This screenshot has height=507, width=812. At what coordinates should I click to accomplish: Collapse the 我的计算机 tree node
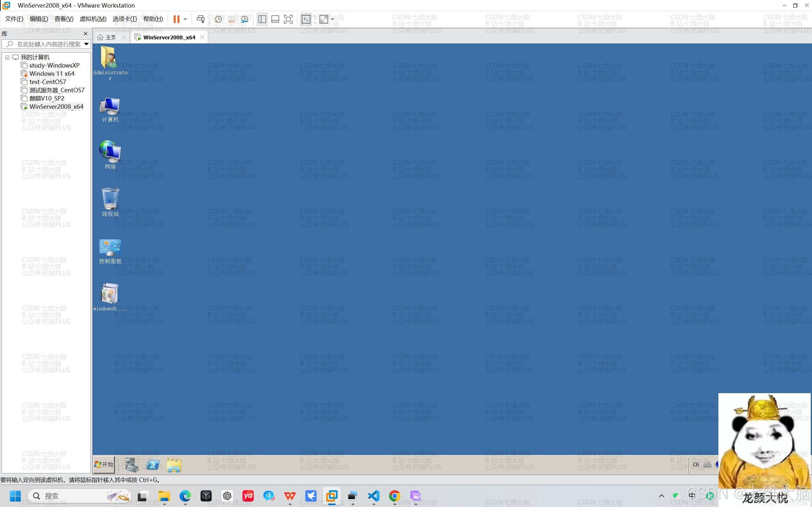[7, 57]
